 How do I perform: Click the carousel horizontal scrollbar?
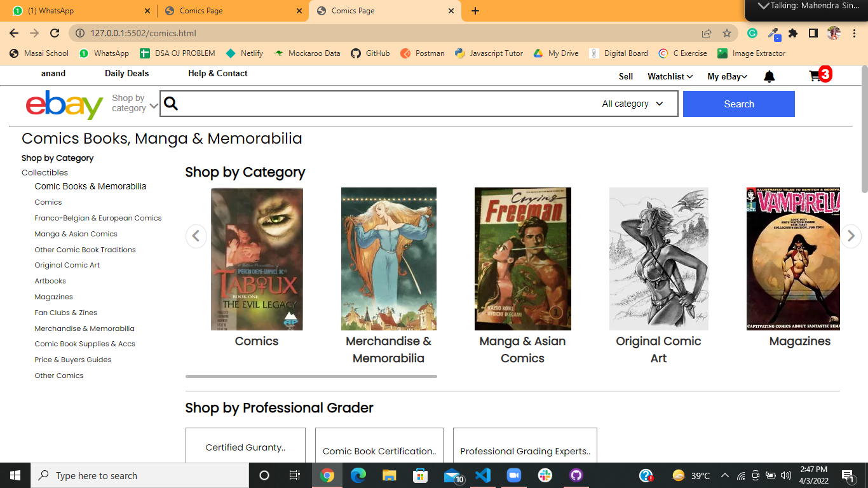(x=311, y=376)
